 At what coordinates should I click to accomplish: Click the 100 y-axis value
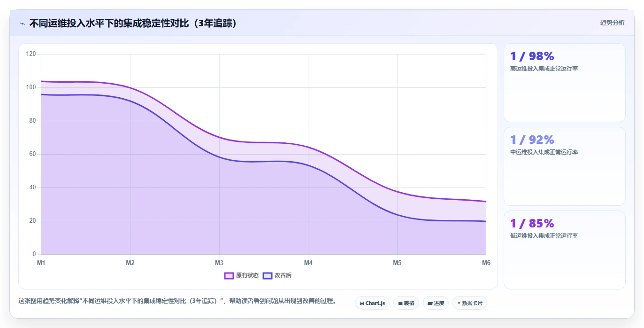(x=31, y=87)
